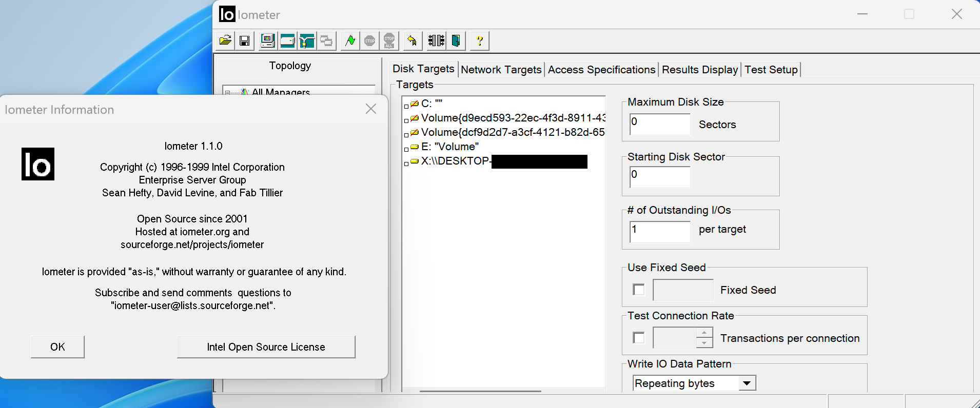
Task: Close the Iometer Information dialog
Action: click(371, 109)
